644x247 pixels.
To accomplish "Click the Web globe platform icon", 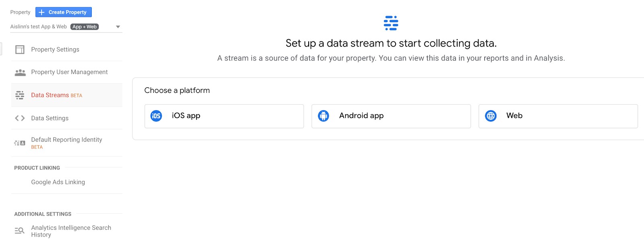I will pyautogui.click(x=491, y=116).
